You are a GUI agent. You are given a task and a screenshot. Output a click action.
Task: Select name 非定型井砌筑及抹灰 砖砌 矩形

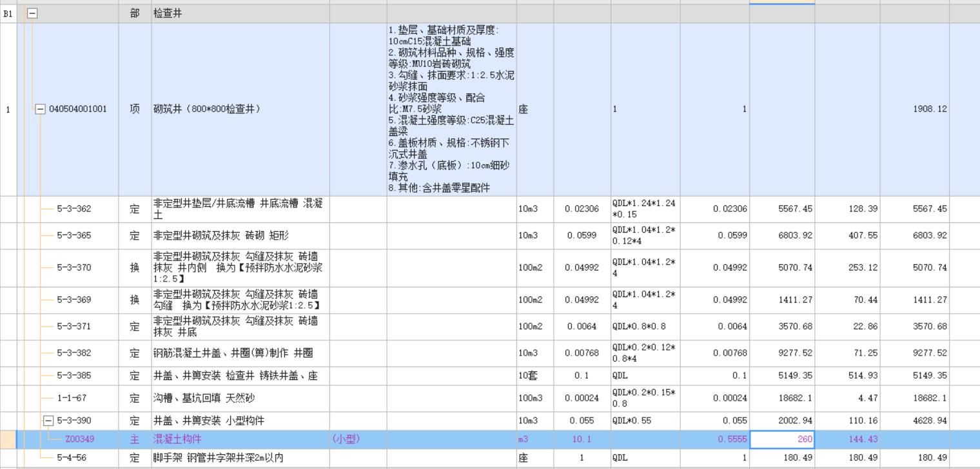pyautogui.click(x=221, y=236)
